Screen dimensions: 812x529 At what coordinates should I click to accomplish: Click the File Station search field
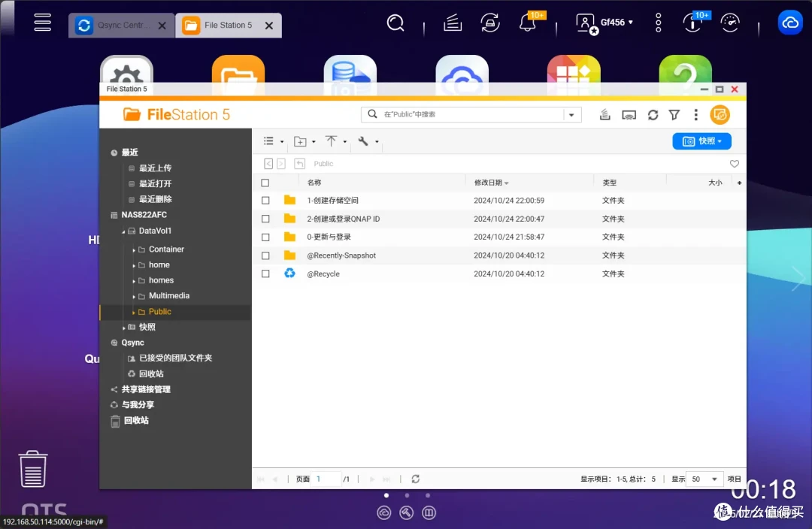471,114
